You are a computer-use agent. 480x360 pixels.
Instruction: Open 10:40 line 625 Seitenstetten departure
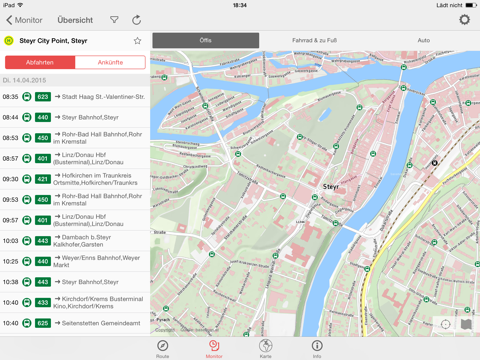pyautogui.click(x=75, y=323)
